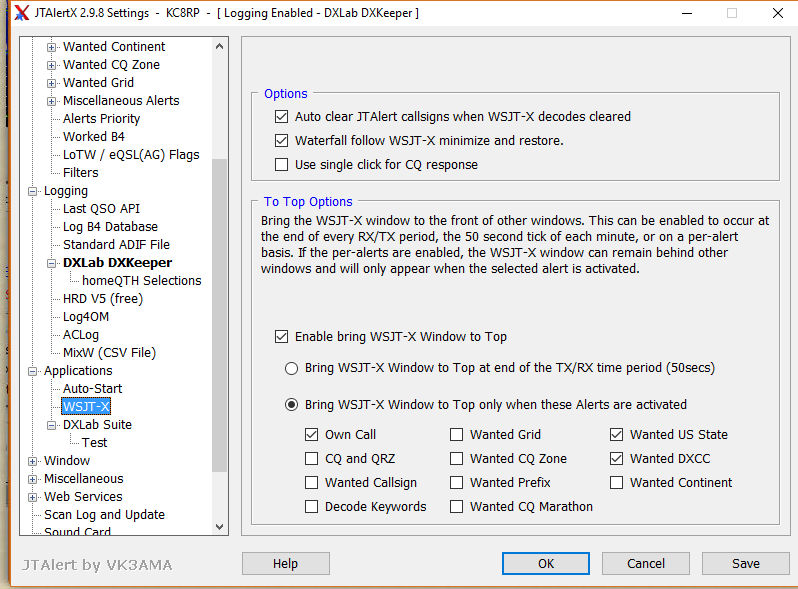The height and width of the screenshot is (589, 798).
Task: Select Alerts Priority in the tree
Action: (x=101, y=119)
